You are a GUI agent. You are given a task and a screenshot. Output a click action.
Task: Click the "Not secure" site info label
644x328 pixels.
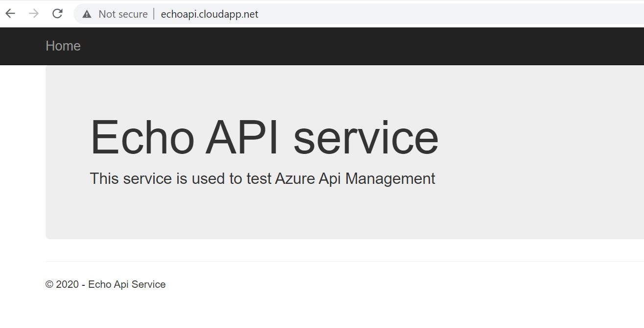point(123,14)
